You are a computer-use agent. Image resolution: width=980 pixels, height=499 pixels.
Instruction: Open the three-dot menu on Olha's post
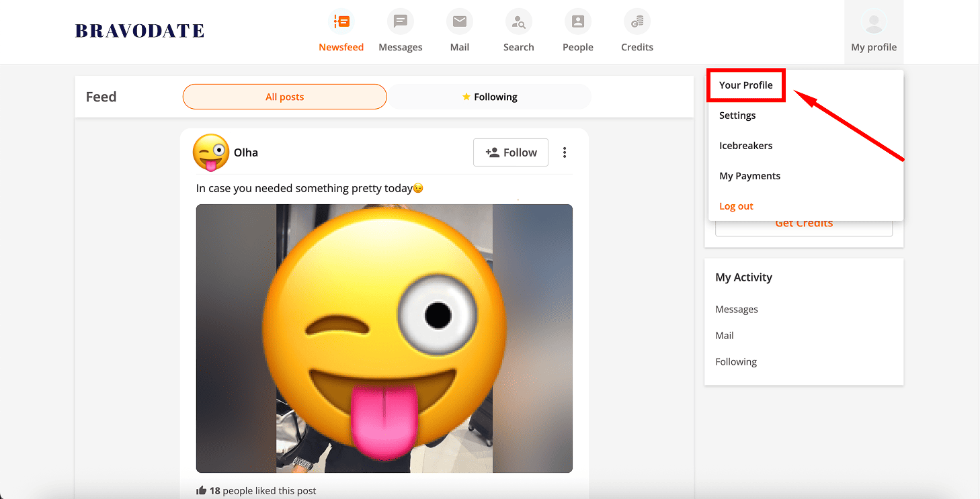565,152
